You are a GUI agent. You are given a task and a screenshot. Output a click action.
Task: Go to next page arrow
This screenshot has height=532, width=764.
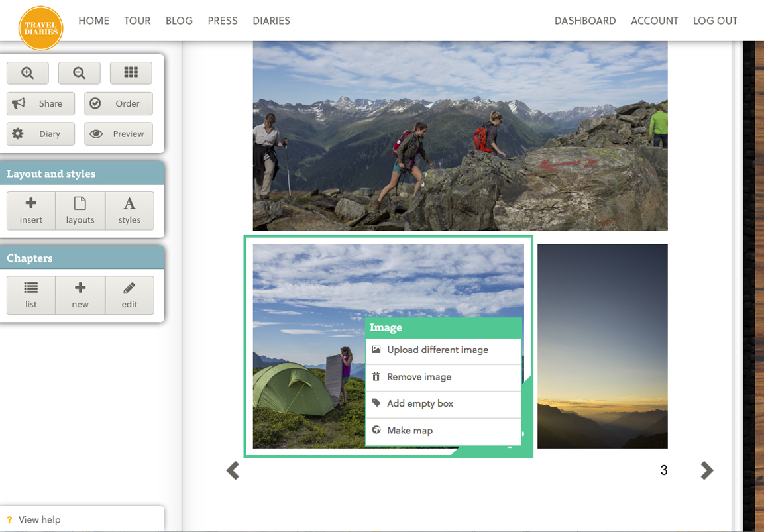707,470
